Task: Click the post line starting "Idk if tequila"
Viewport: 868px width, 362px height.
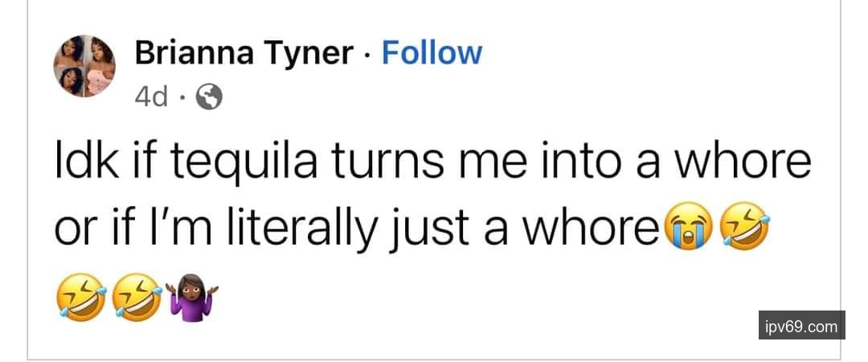Action: coord(431,161)
